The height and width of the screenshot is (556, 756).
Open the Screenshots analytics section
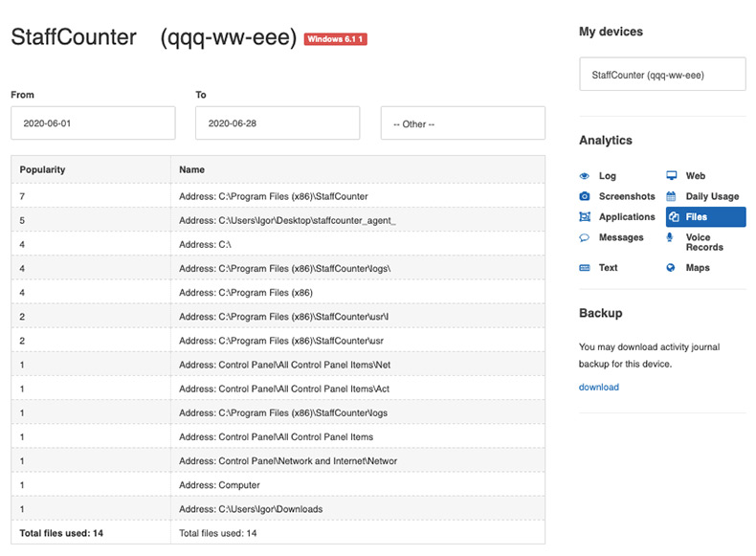627,196
